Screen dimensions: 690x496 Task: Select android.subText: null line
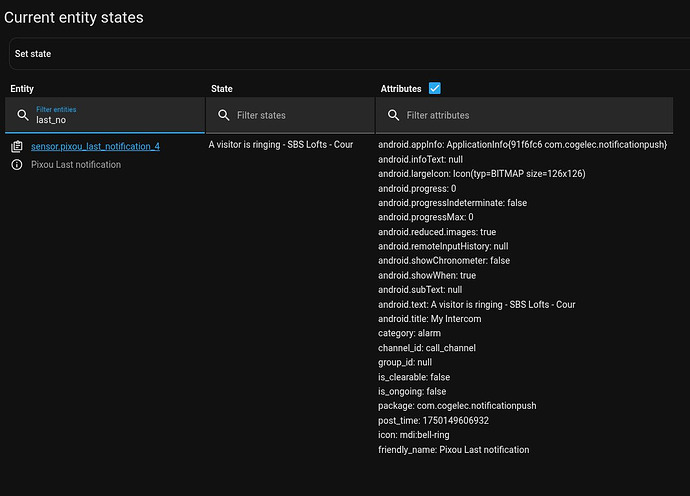tap(420, 290)
